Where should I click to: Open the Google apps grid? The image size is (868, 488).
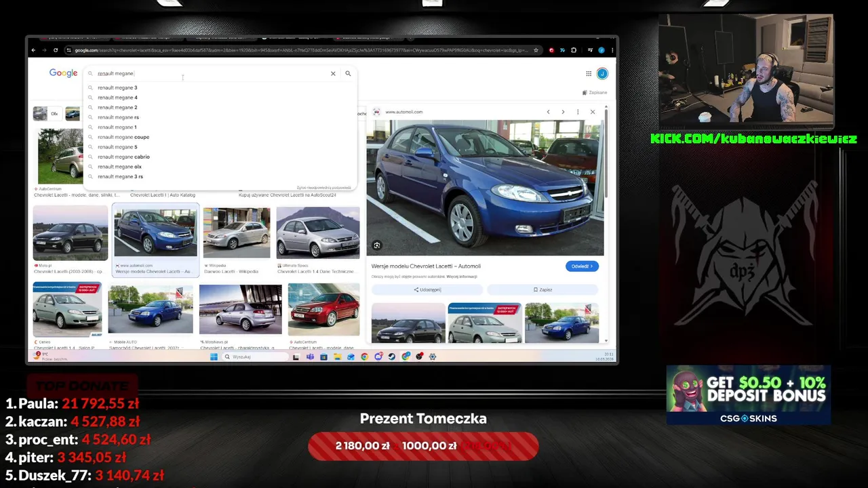tap(589, 73)
